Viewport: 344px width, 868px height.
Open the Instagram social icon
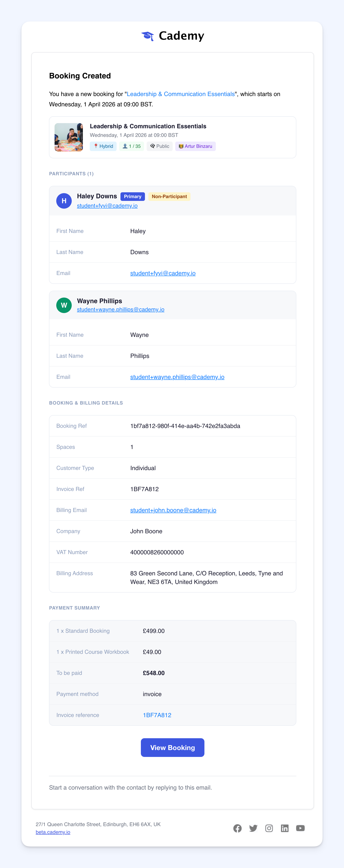coord(269,828)
